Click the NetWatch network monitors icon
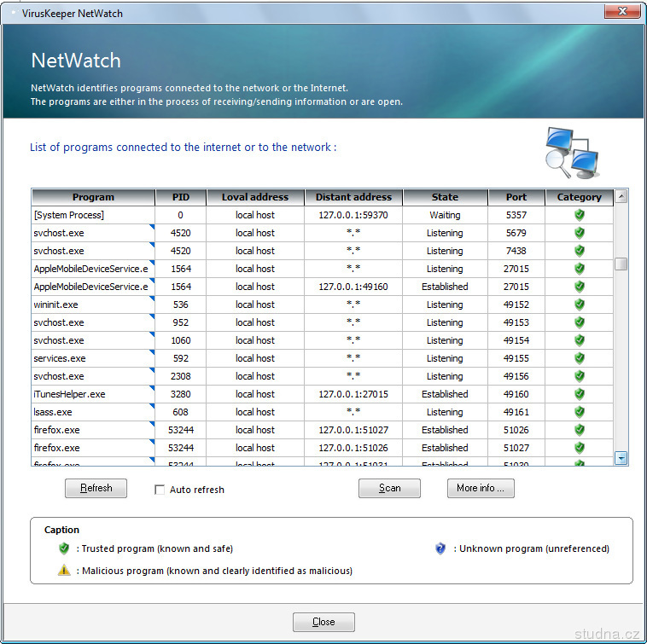Screen dimensions: 647x644 pos(571,151)
